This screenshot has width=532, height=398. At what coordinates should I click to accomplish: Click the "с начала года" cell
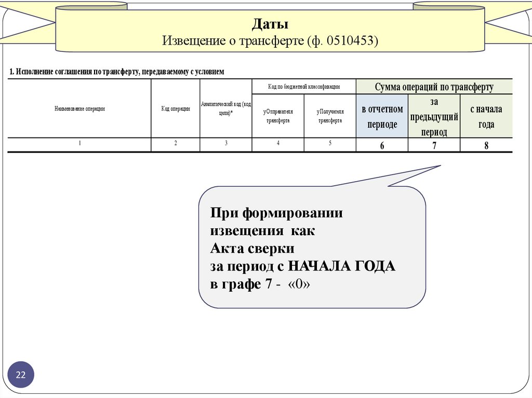coord(486,116)
